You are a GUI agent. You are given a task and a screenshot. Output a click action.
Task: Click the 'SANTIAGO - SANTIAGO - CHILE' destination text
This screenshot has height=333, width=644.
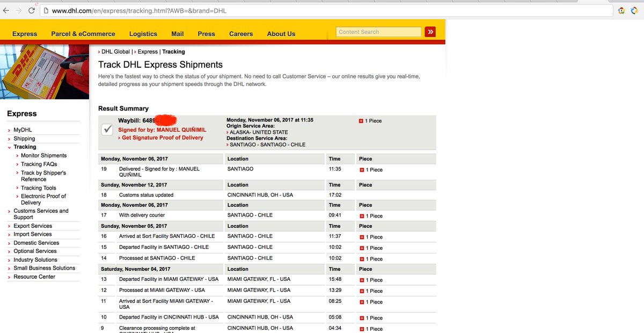point(268,144)
